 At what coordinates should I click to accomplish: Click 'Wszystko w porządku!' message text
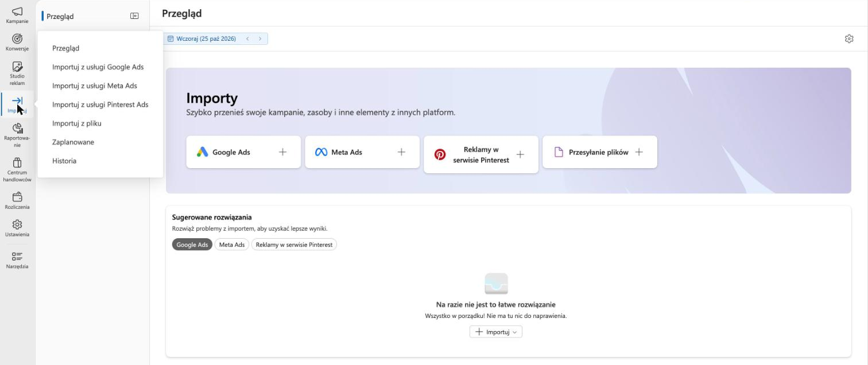496,316
